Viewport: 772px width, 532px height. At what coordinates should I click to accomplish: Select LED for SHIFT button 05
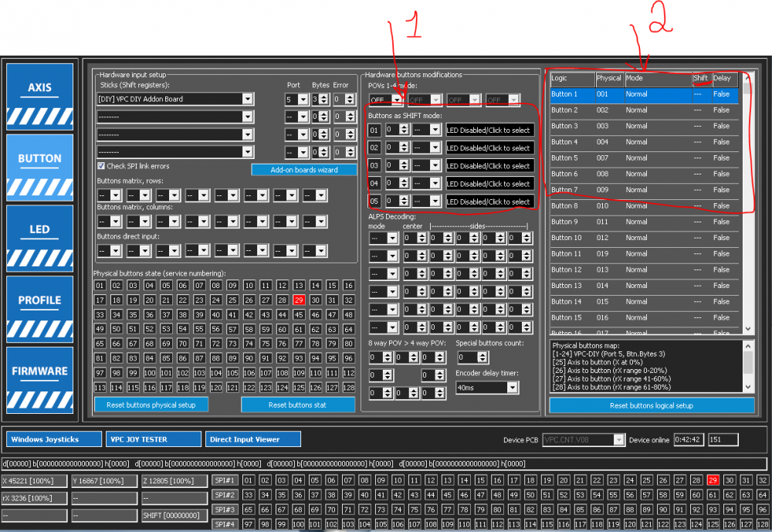click(x=489, y=202)
